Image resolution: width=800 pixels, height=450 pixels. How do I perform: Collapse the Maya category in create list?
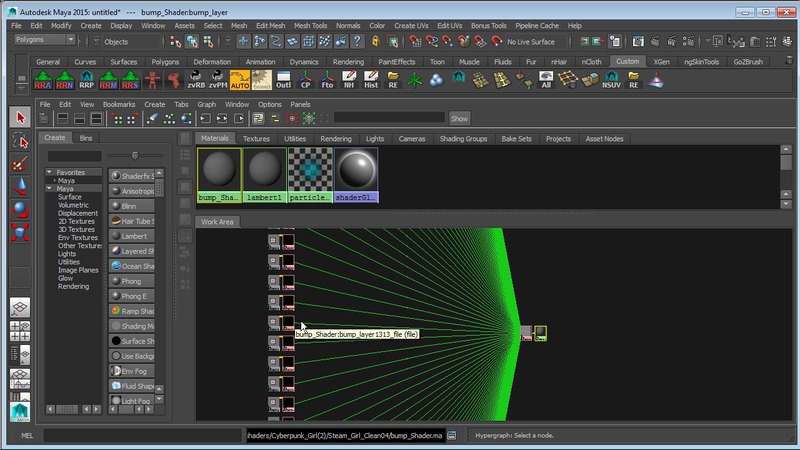[x=48, y=189]
